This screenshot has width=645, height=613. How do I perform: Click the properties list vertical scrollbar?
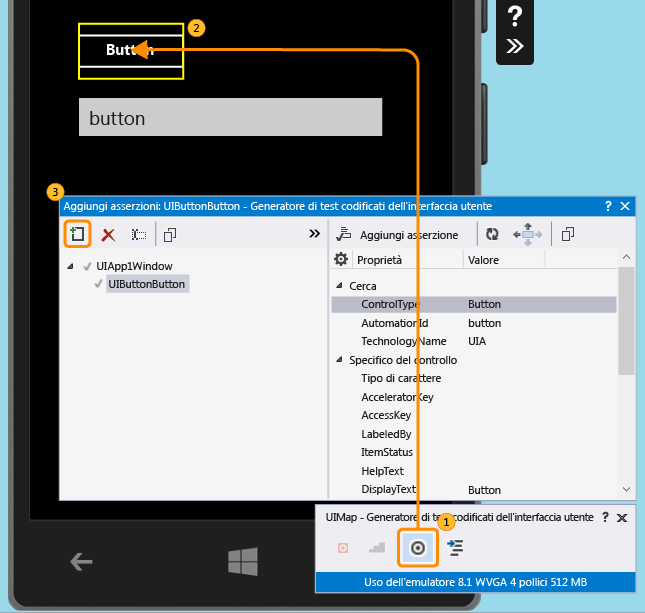pos(626,321)
